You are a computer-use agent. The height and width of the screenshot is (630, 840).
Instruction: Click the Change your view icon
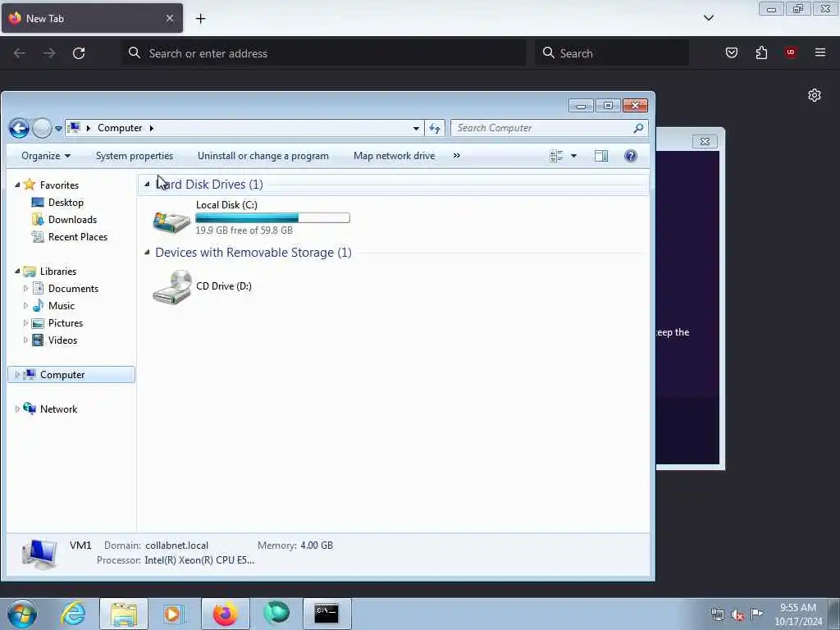(x=557, y=156)
